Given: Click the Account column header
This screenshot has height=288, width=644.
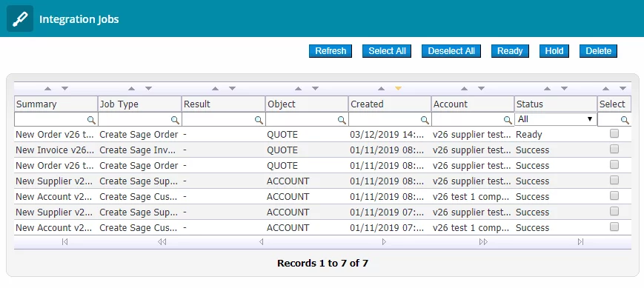Looking at the screenshot, I should (473, 104).
